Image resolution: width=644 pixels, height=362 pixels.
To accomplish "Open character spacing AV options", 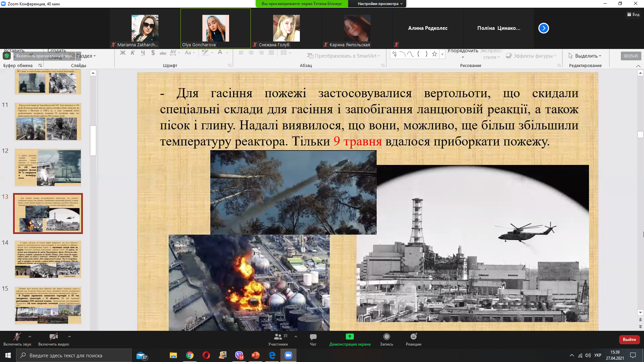I will (x=175, y=53).
